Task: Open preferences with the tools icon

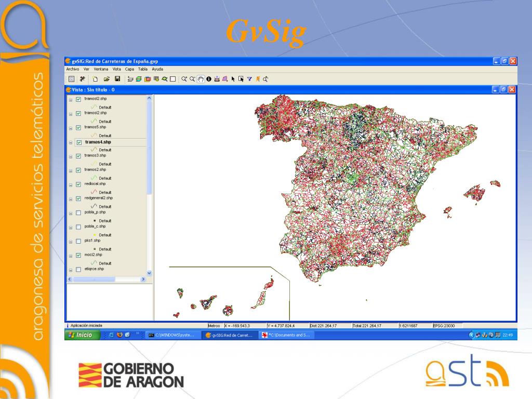Action: (x=83, y=79)
